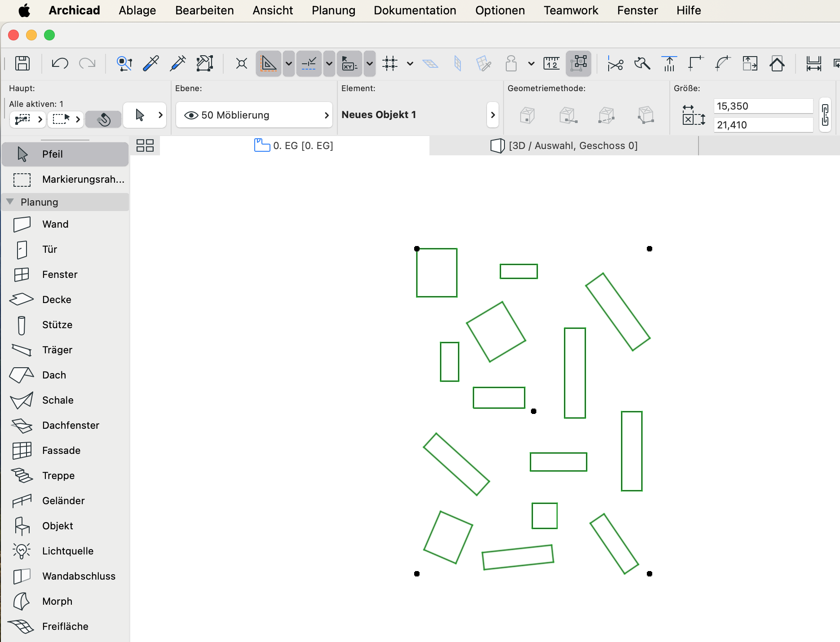Click the width size field 15,350
This screenshot has height=642, width=840.
763,106
